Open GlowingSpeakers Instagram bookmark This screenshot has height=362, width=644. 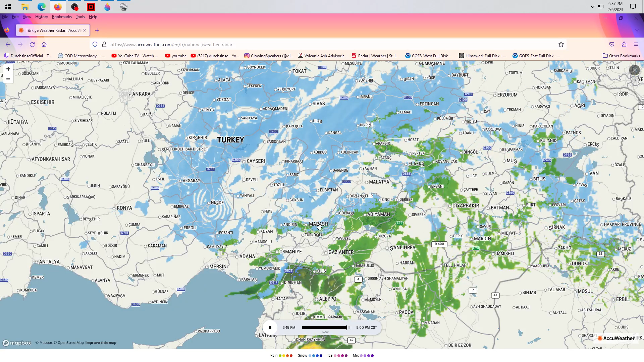coord(269,56)
